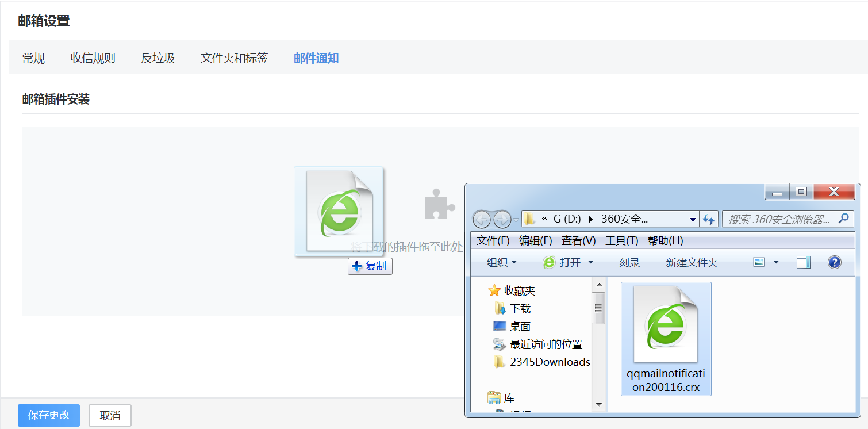Image resolution: width=868 pixels, height=429 pixels.
Task: Click the navigation pane scroll-down arrow
Action: [x=598, y=405]
